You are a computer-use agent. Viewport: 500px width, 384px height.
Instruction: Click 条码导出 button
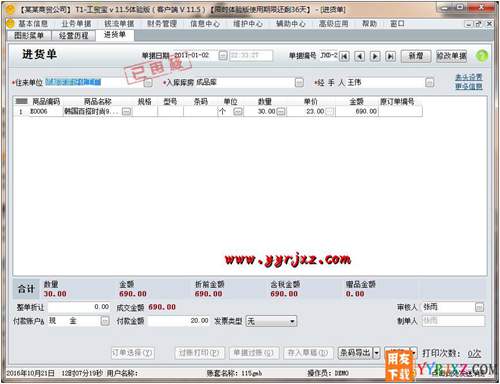(355, 353)
